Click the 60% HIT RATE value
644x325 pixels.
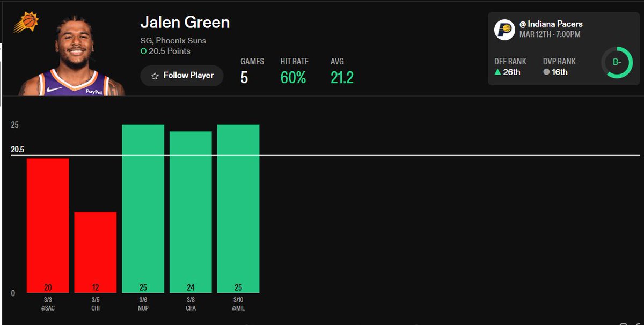pyautogui.click(x=293, y=78)
